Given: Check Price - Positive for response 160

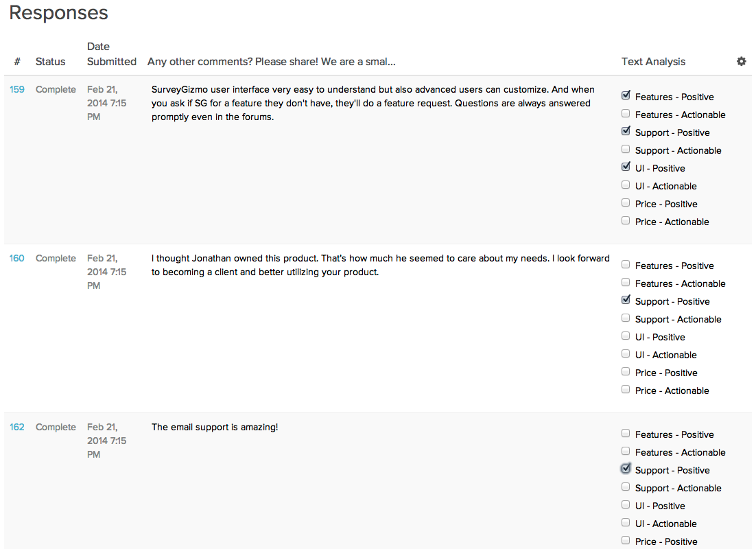Looking at the screenshot, I should click(626, 371).
